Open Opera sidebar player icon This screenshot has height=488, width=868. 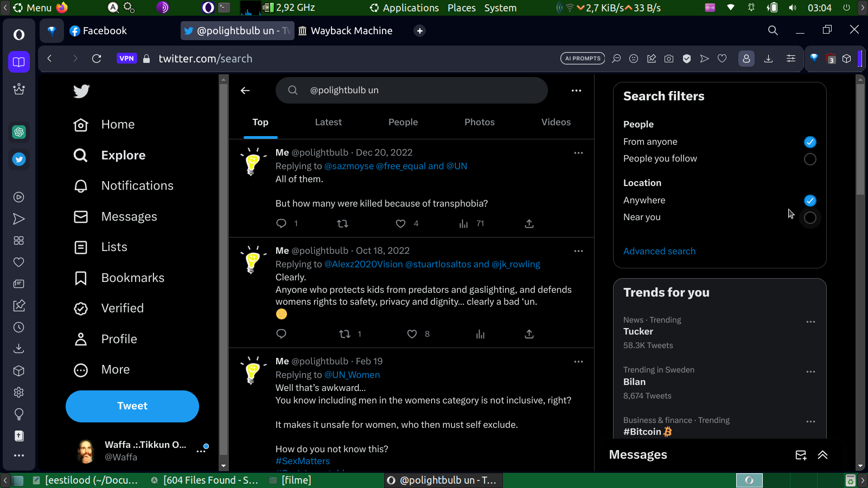19,197
